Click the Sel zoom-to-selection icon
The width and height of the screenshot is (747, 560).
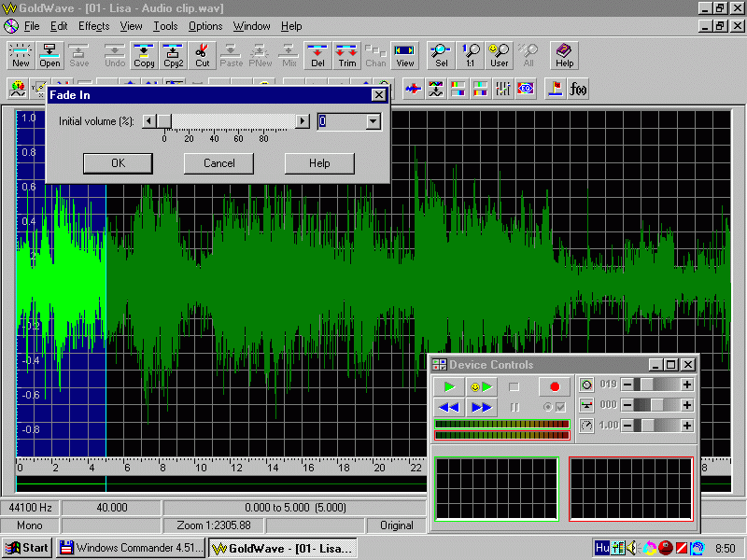tap(441, 55)
